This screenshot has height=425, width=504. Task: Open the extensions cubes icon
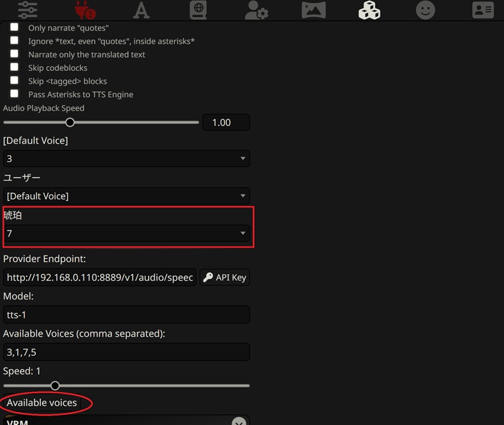(370, 10)
